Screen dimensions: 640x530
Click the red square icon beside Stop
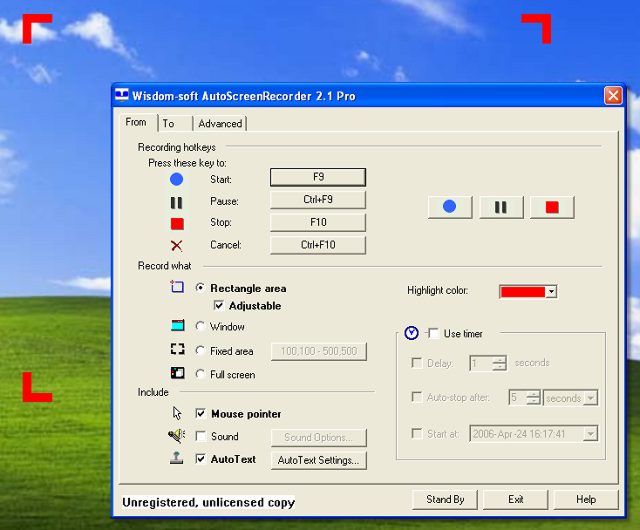click(177, 224)
